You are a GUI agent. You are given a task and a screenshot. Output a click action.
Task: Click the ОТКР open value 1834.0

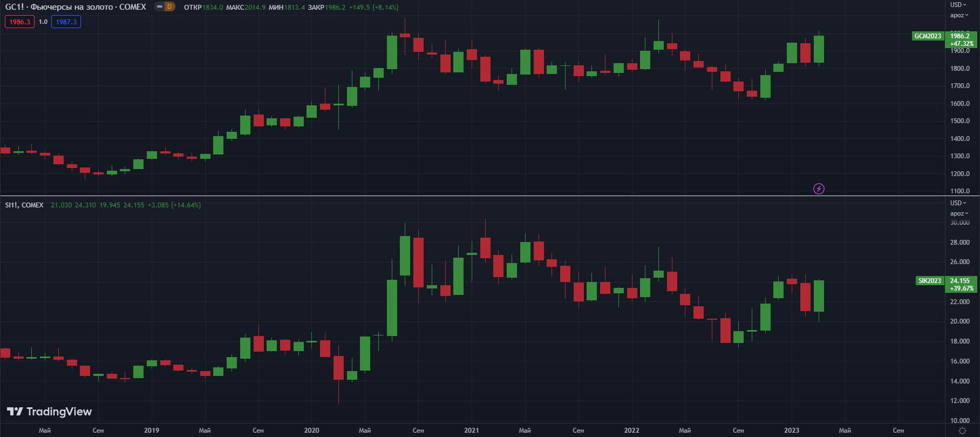click(213, 8)
